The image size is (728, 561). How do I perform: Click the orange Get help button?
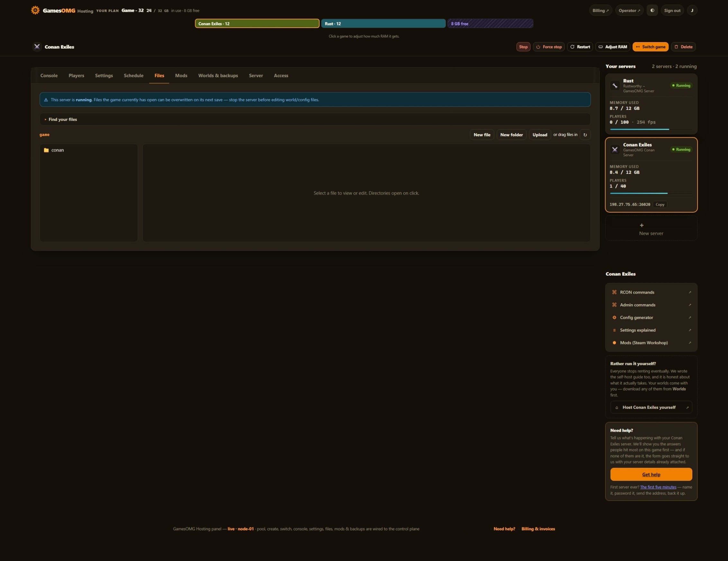pyautogui.click(x=651, y=475)
